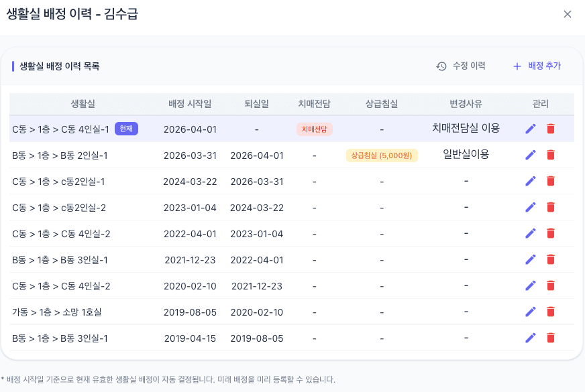
Task: Click start date 2026-03-31
Action: pyautogui.click(x=190, y=155)
